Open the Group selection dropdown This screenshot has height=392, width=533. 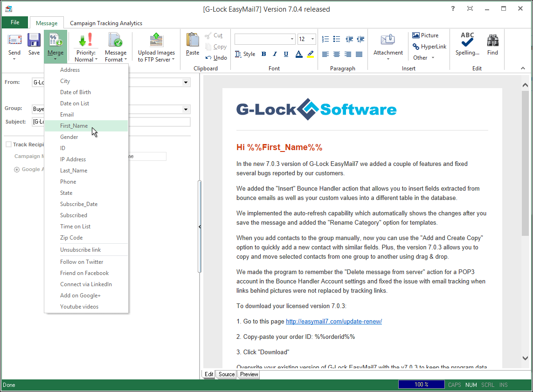pyautogui.click(x=186, y=109)
